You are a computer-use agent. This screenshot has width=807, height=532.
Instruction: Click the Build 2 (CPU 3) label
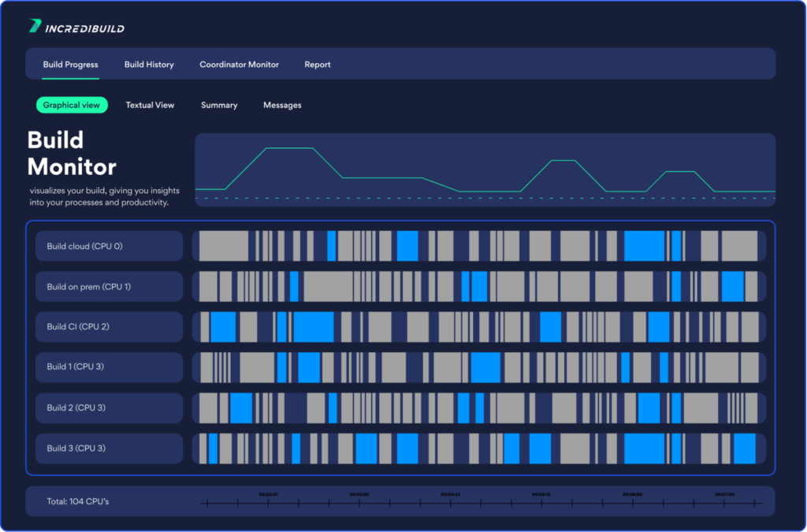pos(109,407)
